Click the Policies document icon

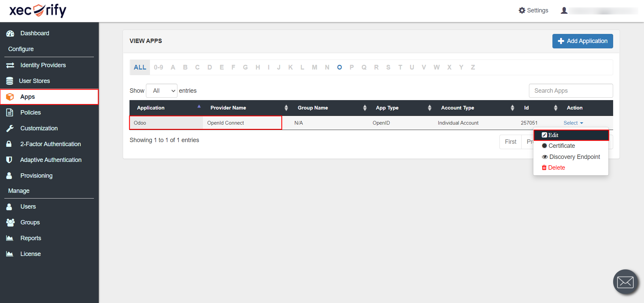tap(10, 113)
